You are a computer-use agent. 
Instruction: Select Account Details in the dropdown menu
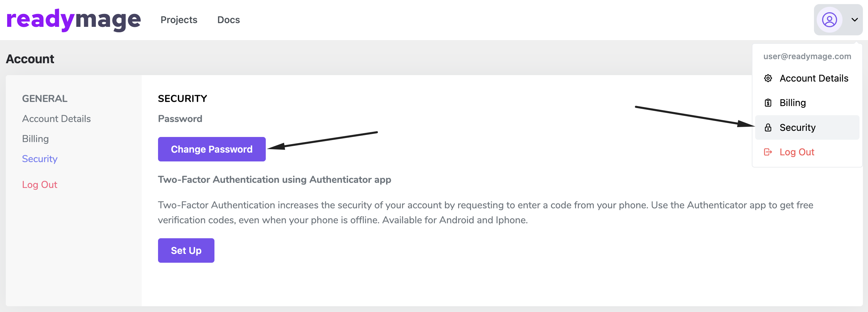click(814, 78)
